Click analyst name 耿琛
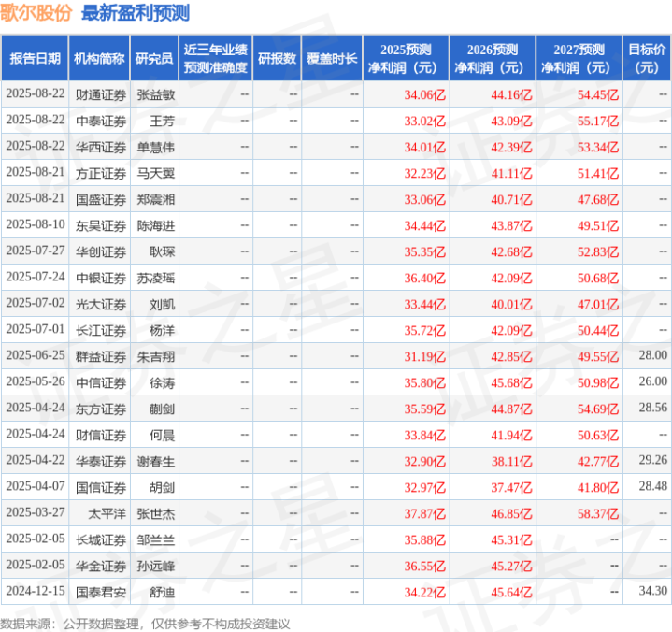This screenshot has height=632, width=672. 162,251
